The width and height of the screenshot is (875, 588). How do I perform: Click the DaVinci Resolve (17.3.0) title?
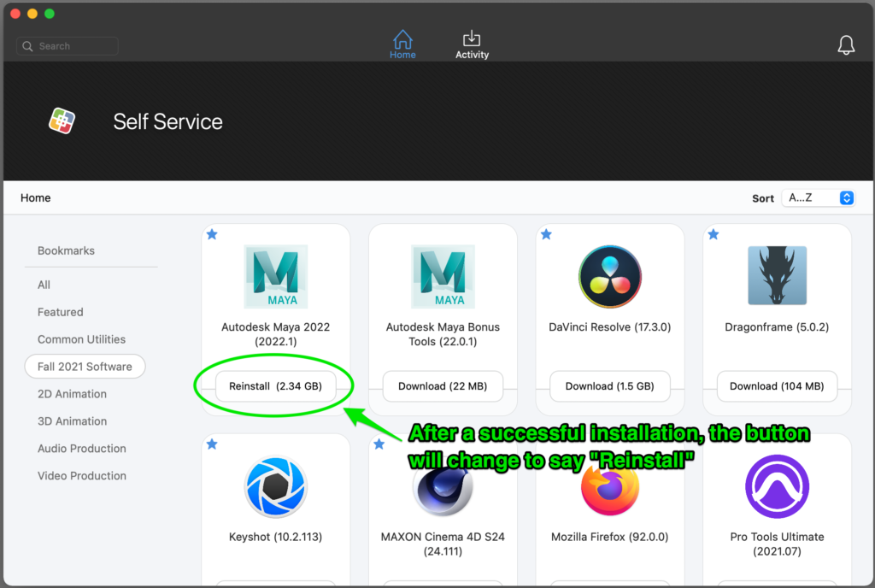[x=610, y=327]
